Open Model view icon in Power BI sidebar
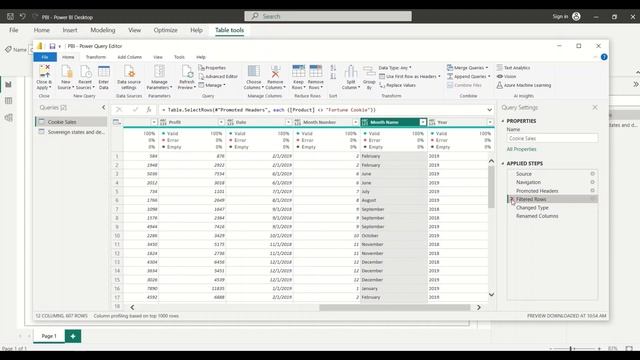Screen dimensions: 640x360 click(9, 118)
